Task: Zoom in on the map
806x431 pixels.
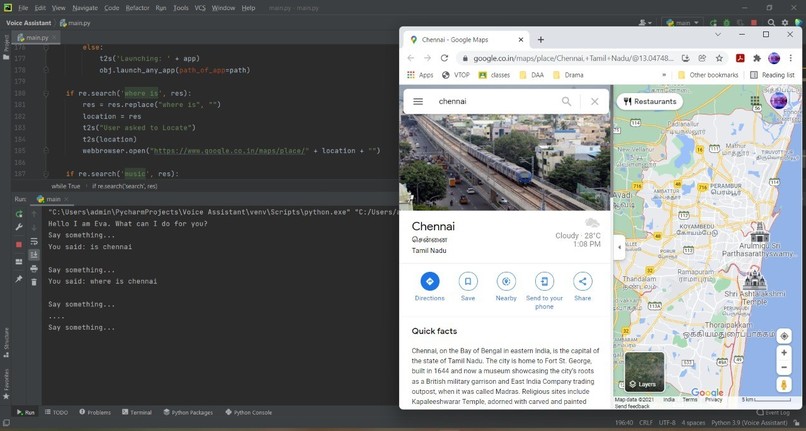Action: [784, 353]
